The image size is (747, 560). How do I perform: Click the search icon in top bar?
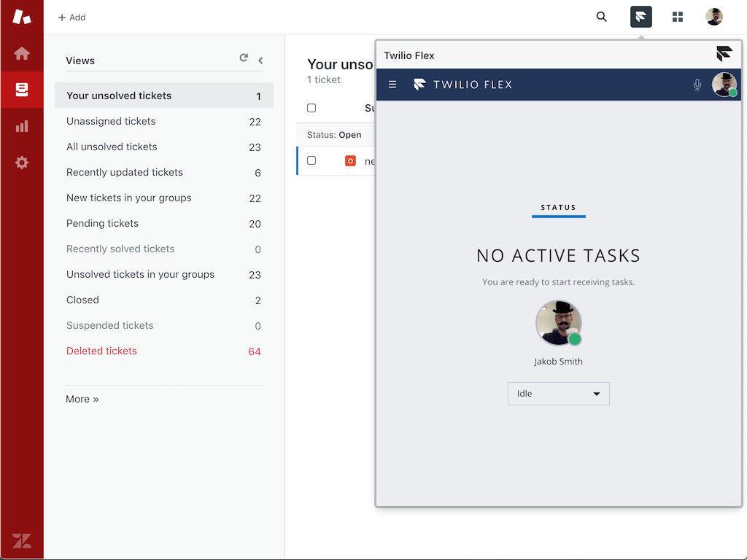[x=601, y=16]
